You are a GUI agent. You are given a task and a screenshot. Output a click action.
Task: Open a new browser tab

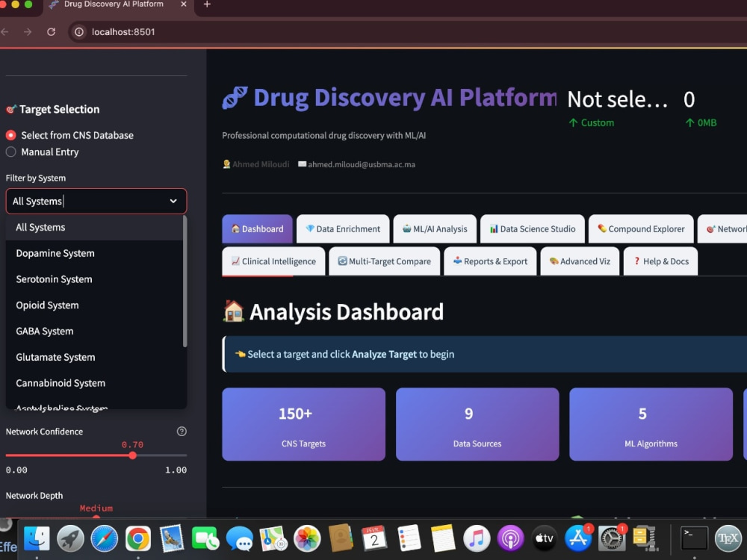click(207, 4)
